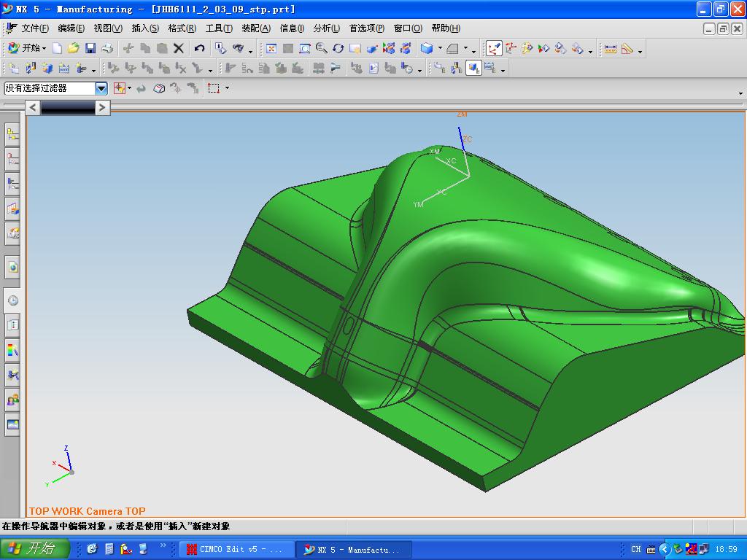Select the Rotate view tool
Viewport: 747px width, 560px height.
point(338,49)
